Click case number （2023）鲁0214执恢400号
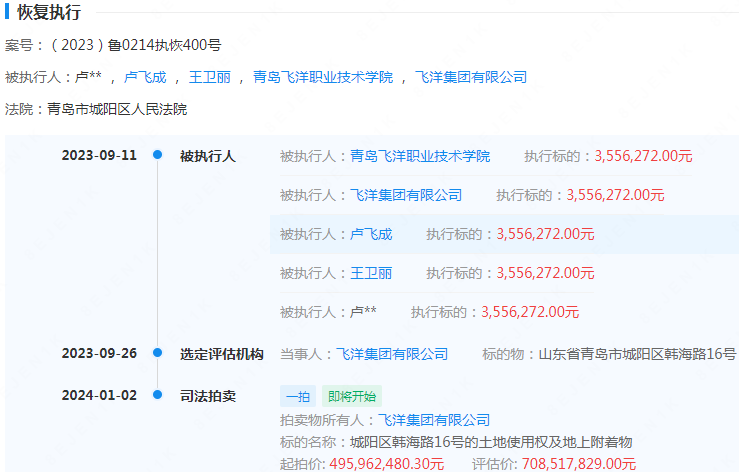The image size is (739, 472). pos(135,45)
